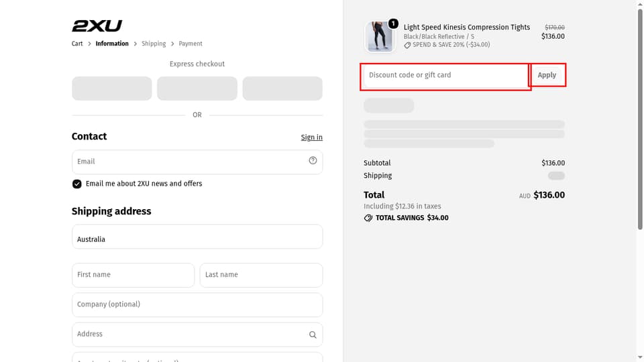Image resolution: width=644 pixels, height=362 pixels.
Task: Click the item quantity badge on product thumbnail
Action: [x=393, y=23]
